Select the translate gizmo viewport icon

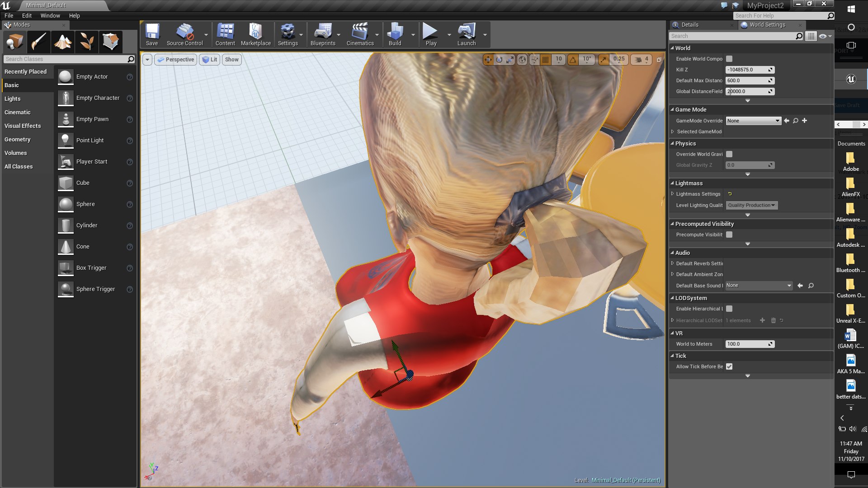[488, 60]
